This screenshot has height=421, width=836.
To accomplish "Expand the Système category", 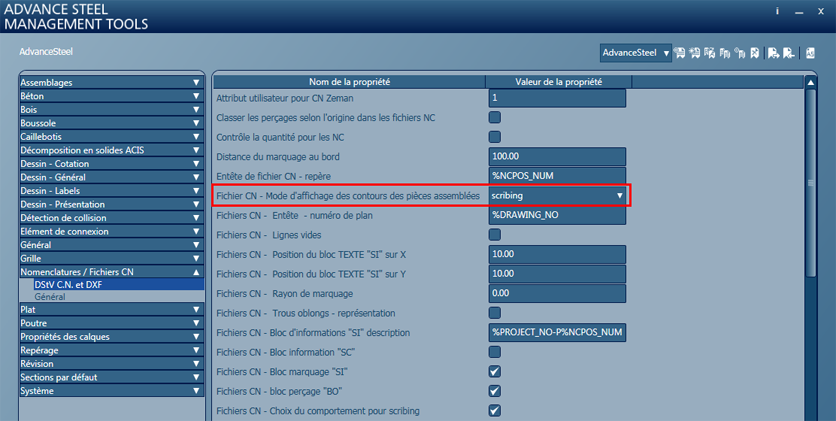I will 111,391.
